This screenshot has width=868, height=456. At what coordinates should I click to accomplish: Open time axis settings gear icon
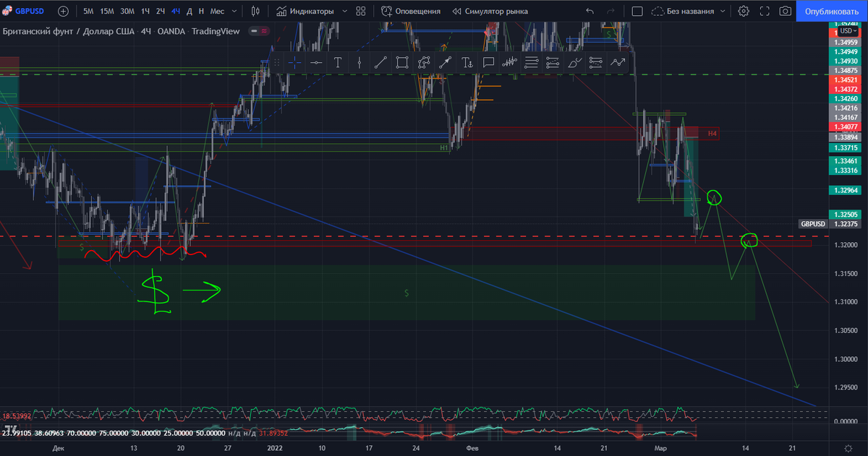tap(848, 449)
